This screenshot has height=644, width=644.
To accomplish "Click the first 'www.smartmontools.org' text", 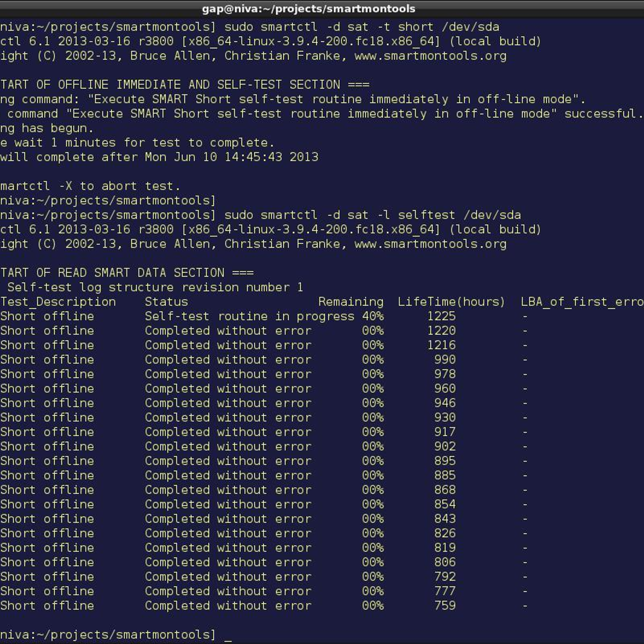I will pos(430,56).
